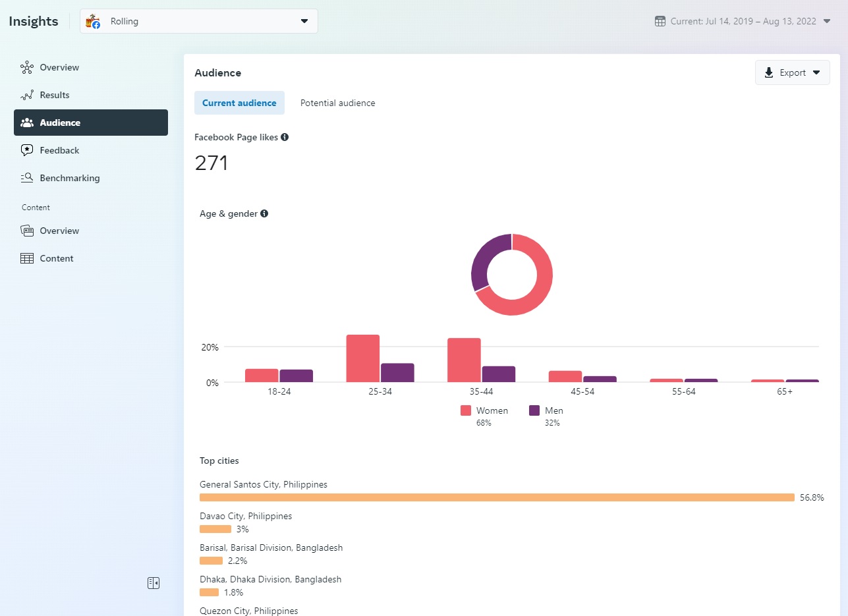848x616 pixels.
Task: Open Feedback in the sidebar
Action: (91, 150)
